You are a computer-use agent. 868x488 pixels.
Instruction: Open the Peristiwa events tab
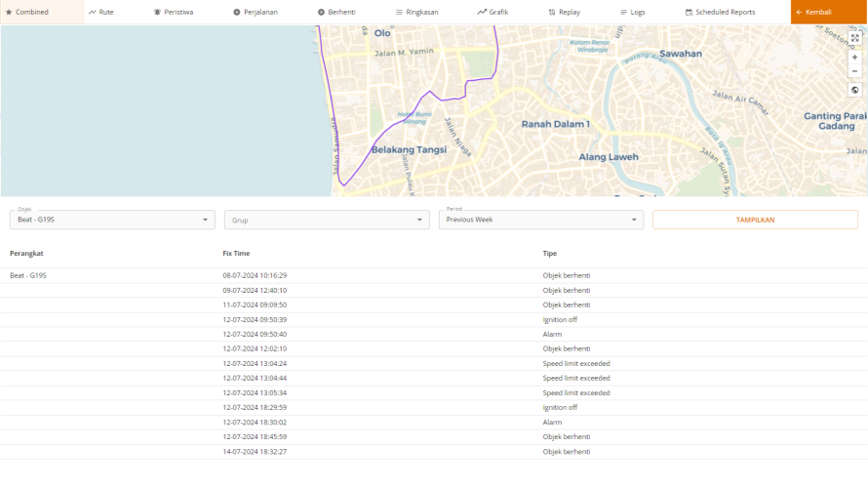pyautogui.click(x=174, y=12)
